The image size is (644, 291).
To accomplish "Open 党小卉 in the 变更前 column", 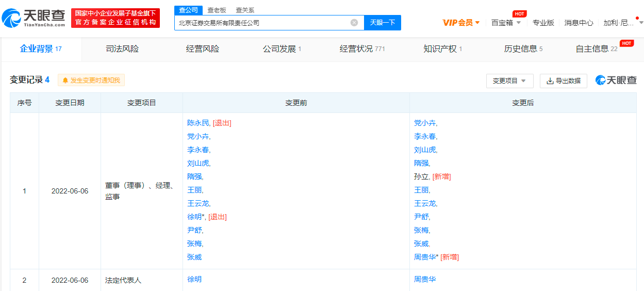I will click(x=198, y=136).
